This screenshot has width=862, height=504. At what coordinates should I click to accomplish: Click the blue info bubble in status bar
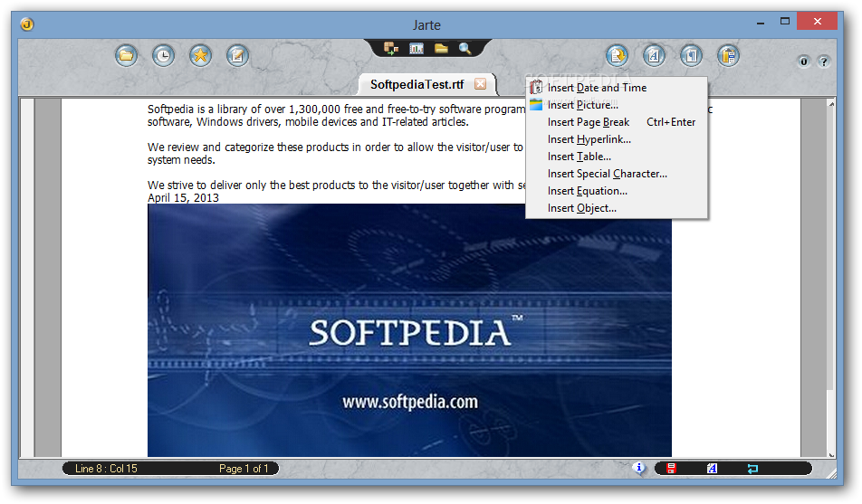point(639,468)
